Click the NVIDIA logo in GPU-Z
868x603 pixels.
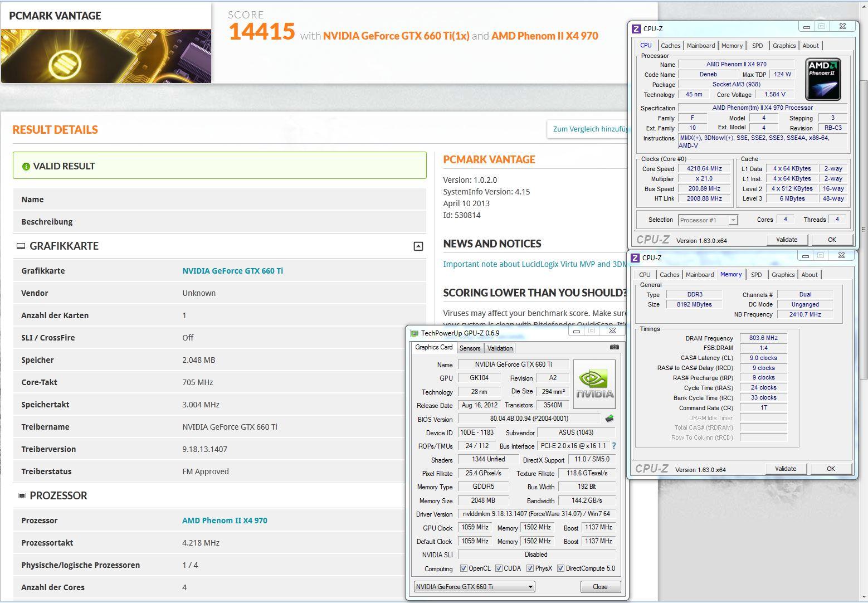click(x=594, y=384)
